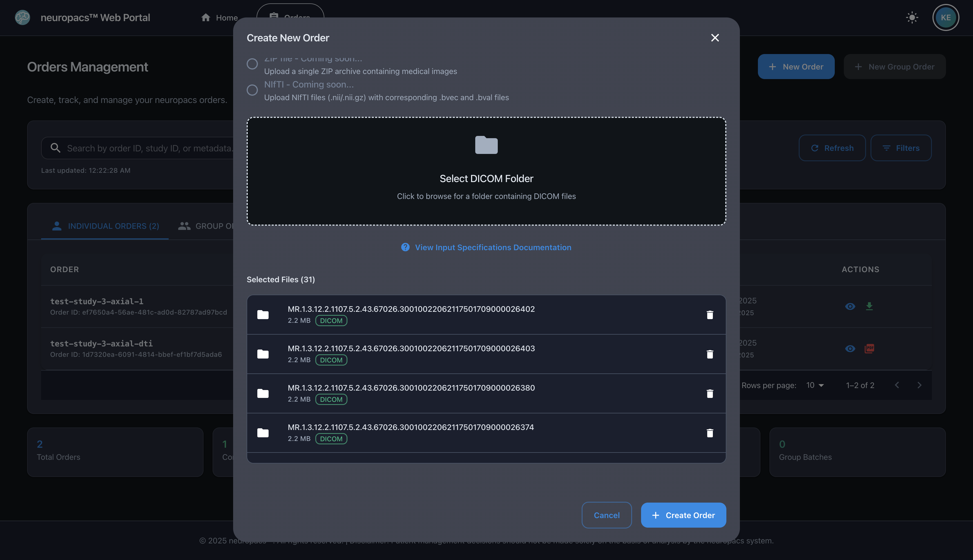973x560 pixels.
Task: View results for test-study-3-axial-1 via eye icon
Action: point(851,306)
